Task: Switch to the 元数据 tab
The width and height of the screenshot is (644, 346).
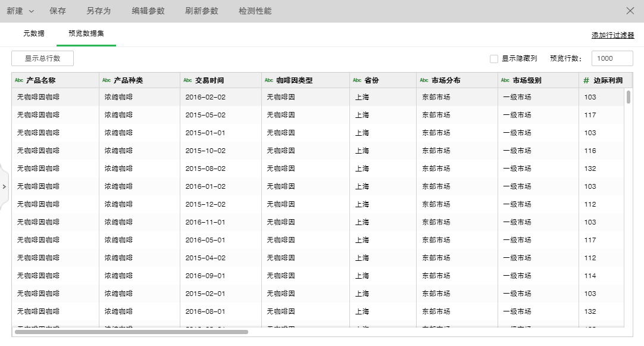Action: tap(34, 34)
